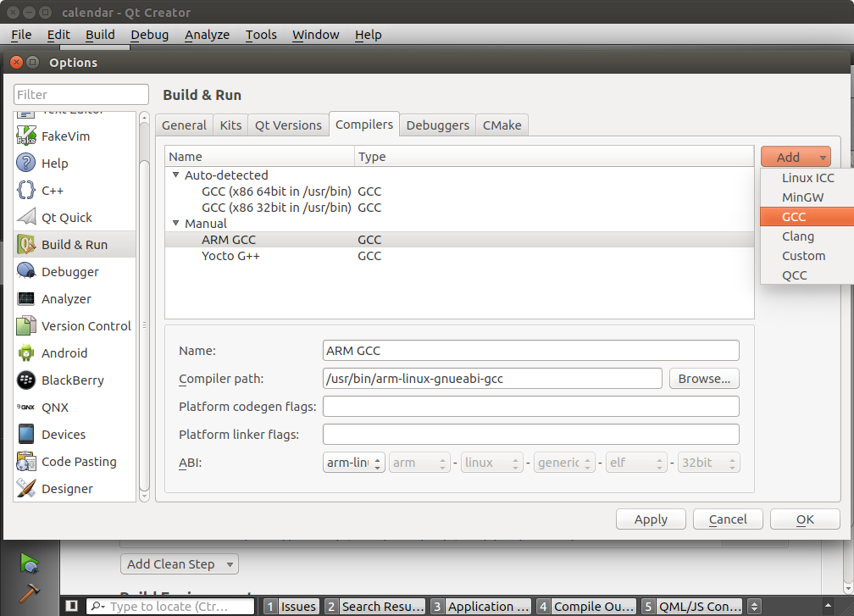
Task: Open the File menu
Action: (x=21, y=35)
